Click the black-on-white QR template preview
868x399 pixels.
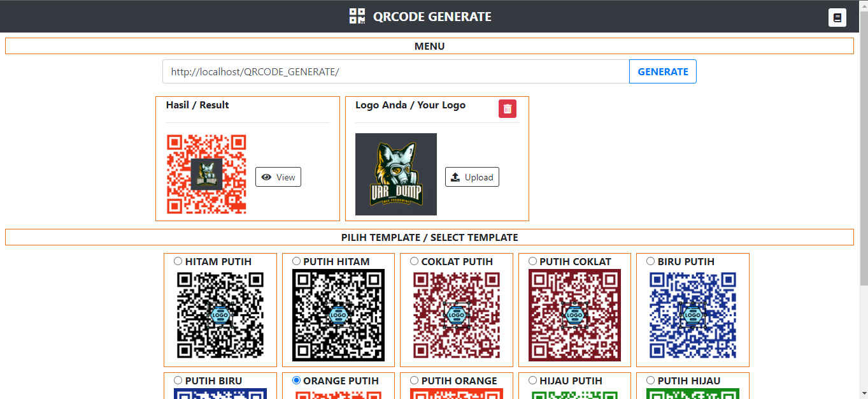tap(220, 315)
